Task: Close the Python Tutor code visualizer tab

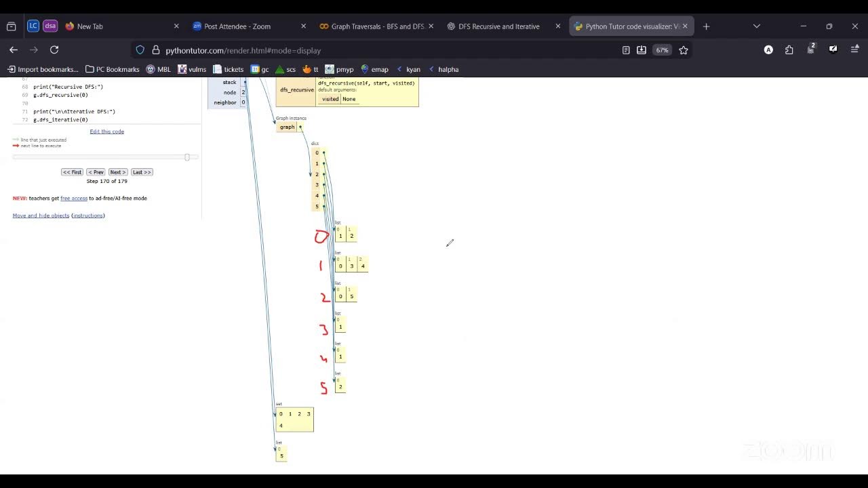Action: coord(685,26)
